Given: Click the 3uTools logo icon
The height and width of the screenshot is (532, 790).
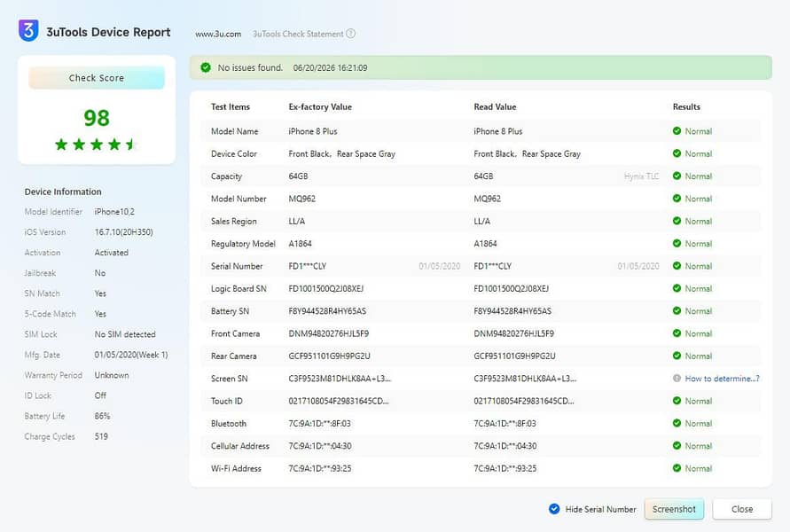Looking at the screenshot, I should click(28, 30).
